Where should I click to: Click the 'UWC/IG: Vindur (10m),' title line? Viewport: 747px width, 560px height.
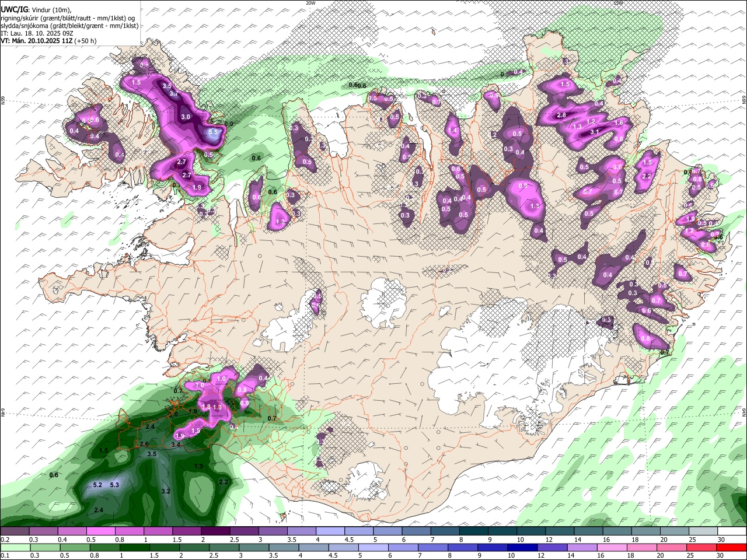pos(36,10)
